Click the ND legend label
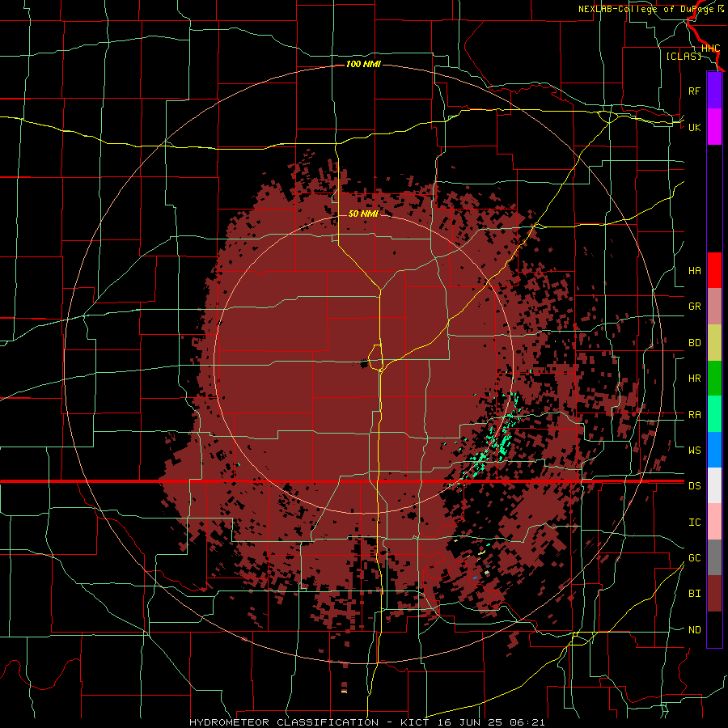The width and height of the screenshot is (728, 728). [695, 630]
